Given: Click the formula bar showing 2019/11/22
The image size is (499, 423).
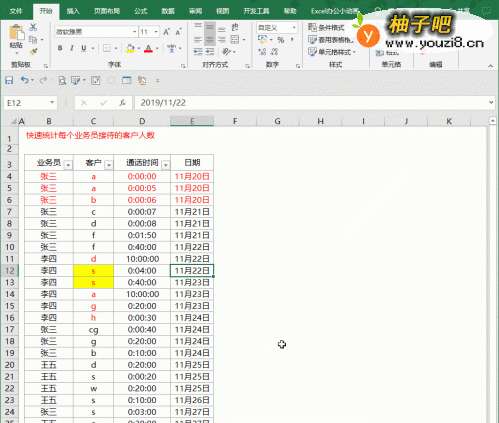Looking at the screenshot, I should 312,103.
